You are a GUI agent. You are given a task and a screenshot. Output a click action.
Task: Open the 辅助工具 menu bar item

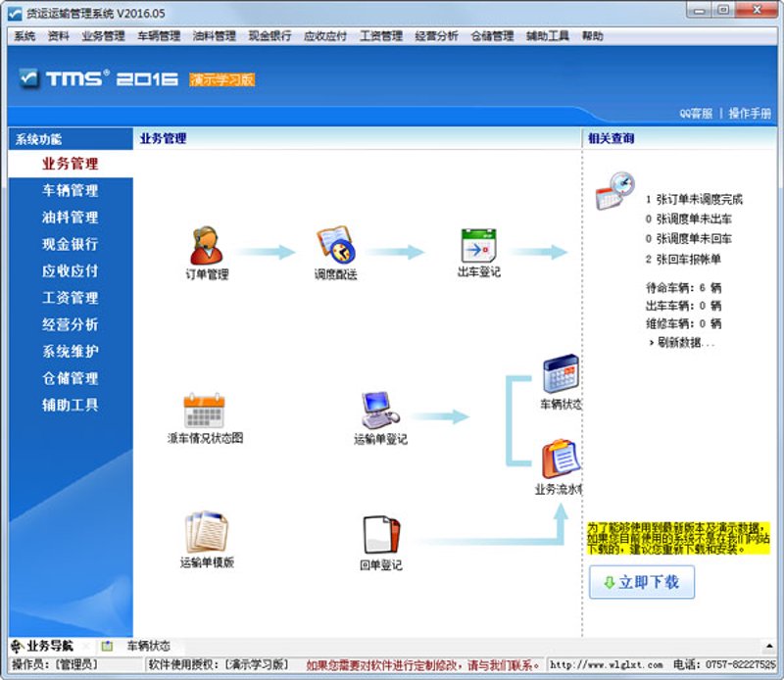tap(548, 36)
